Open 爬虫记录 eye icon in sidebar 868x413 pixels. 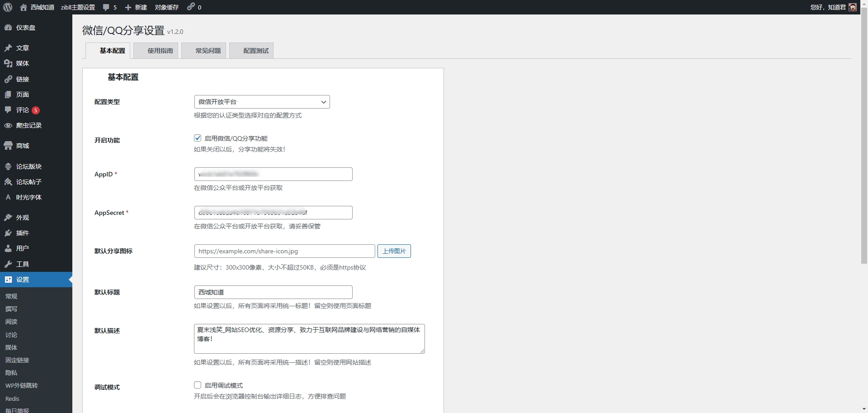[9, 125]
